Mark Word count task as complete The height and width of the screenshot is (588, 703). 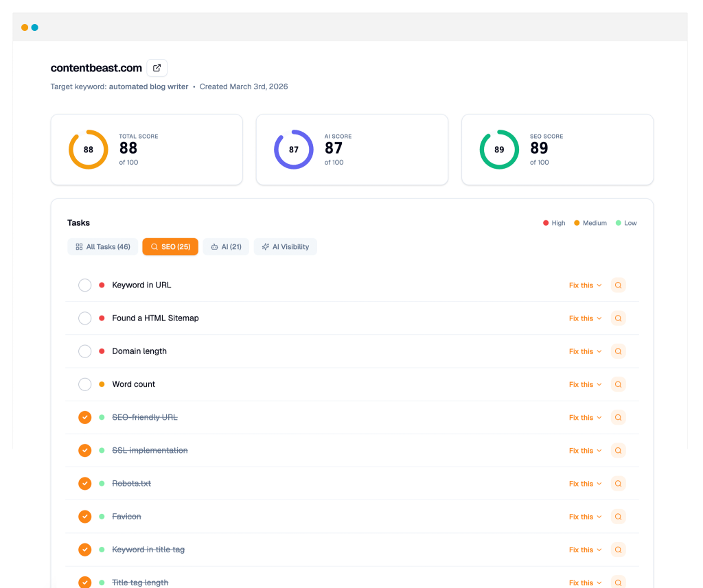[x=84, y=384]
